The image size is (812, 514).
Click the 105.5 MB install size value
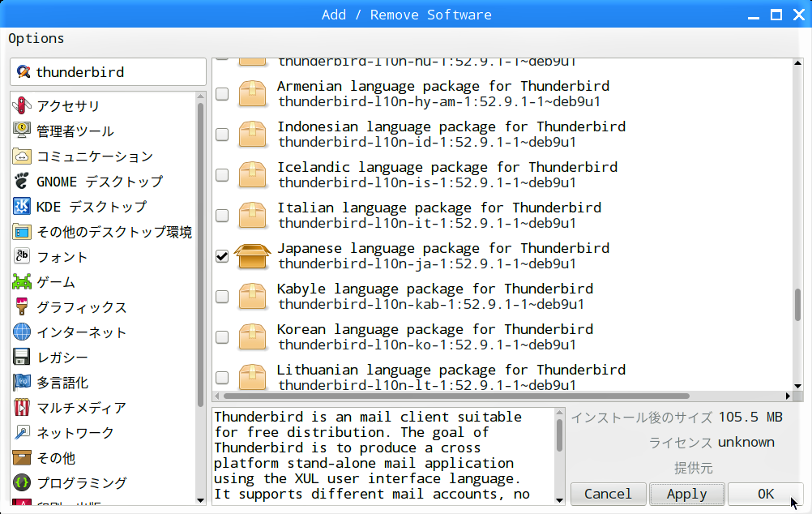[750, 417]
